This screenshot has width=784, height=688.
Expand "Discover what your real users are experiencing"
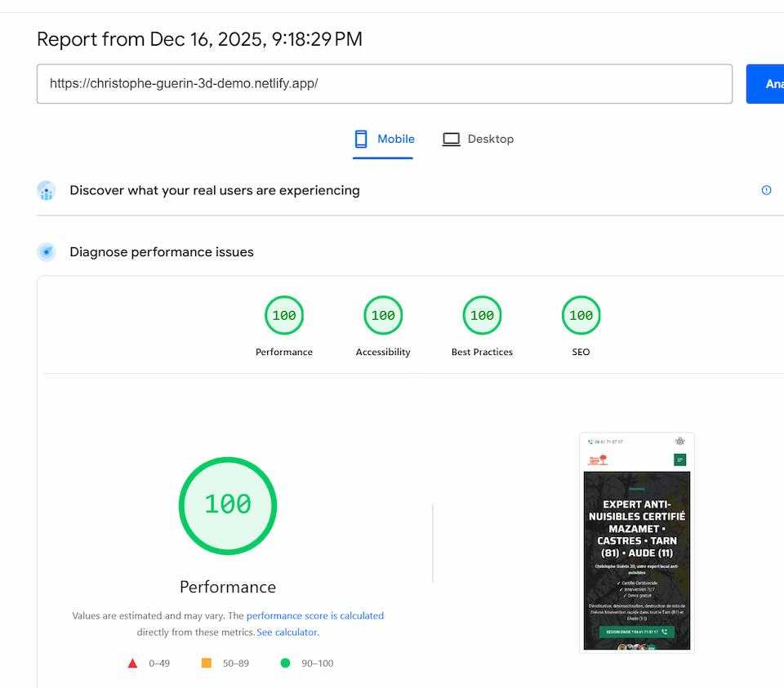214,191
